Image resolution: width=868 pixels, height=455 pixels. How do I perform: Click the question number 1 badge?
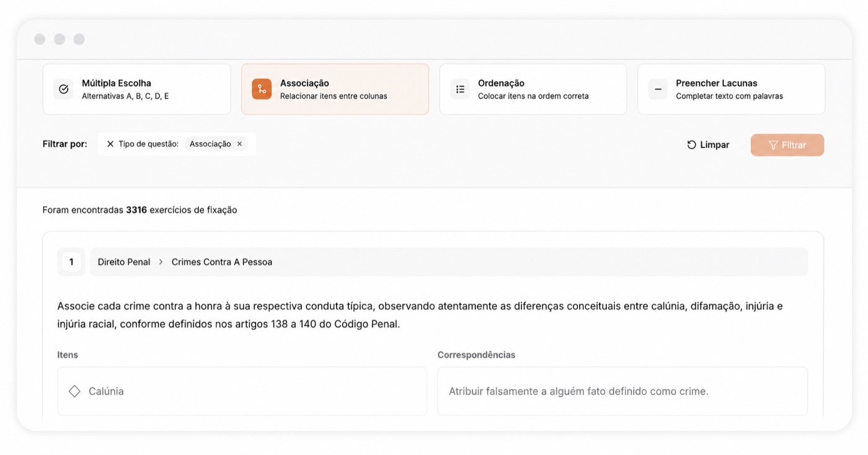tap(71, 262)
